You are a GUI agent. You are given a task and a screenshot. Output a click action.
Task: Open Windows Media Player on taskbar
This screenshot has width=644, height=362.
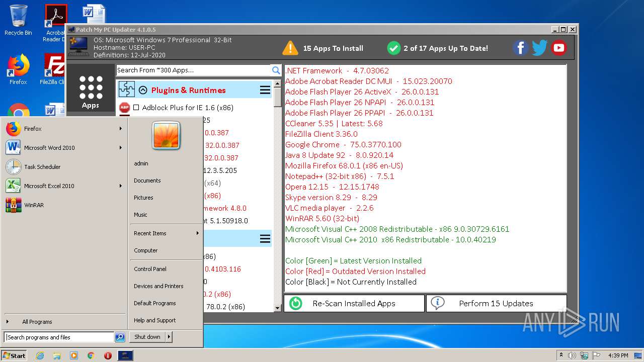tap(74, 355)
